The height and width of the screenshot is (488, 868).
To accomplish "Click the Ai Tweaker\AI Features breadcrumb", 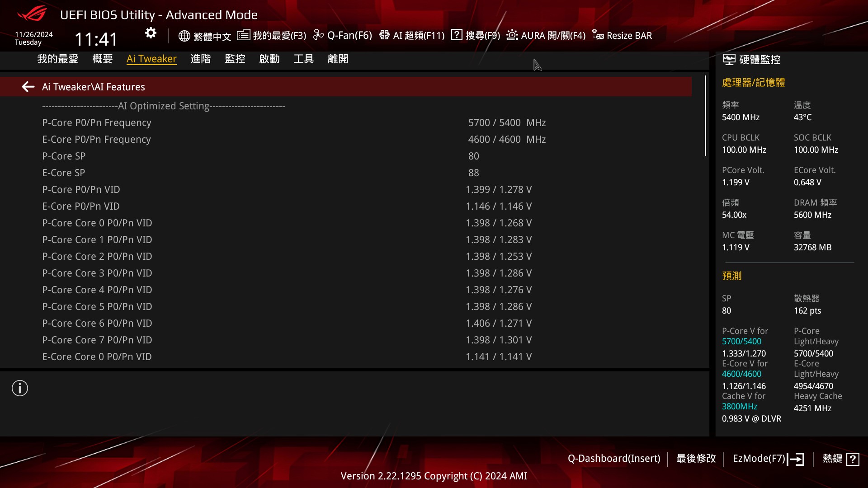I will click(x=94, y=87).
